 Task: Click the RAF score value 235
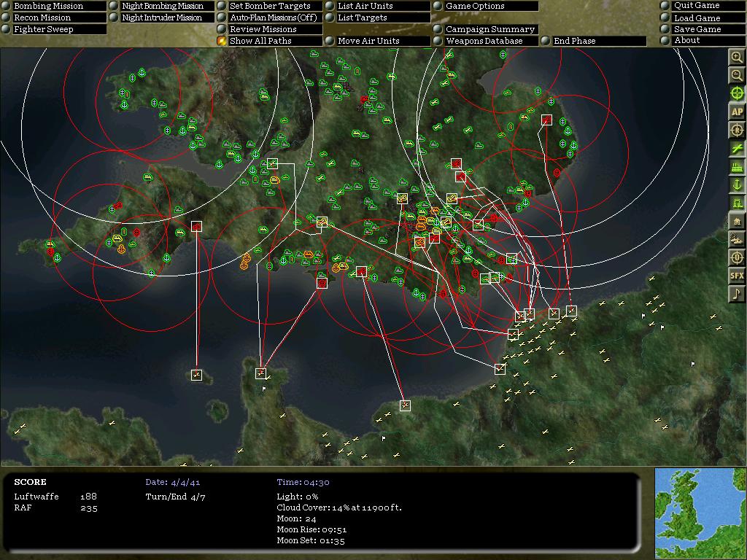pyautogui.click(x=88, y=508)
